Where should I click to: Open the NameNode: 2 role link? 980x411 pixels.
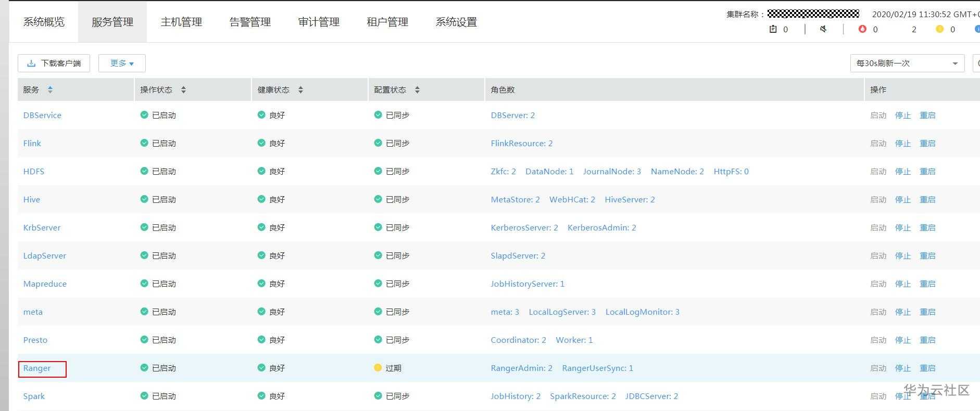coord(677,172)
